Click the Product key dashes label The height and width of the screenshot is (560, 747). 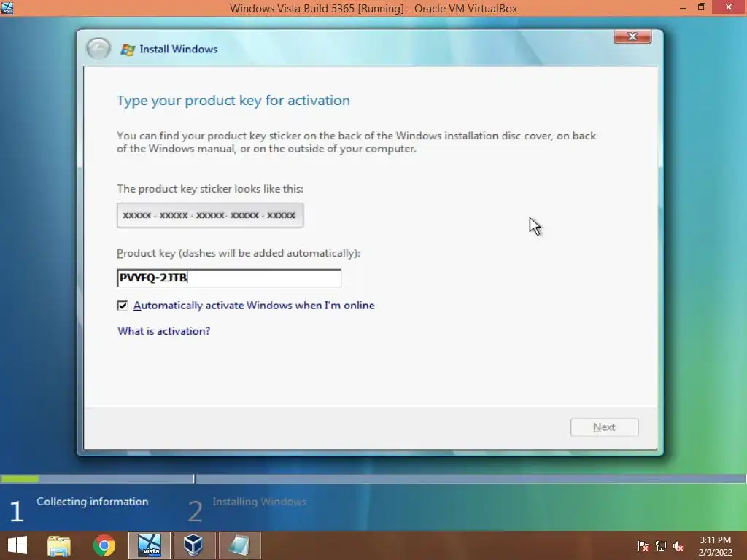click(239, 253)
